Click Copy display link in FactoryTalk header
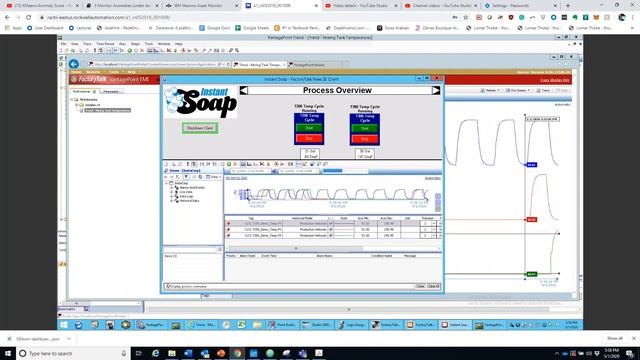 point(555,80)
